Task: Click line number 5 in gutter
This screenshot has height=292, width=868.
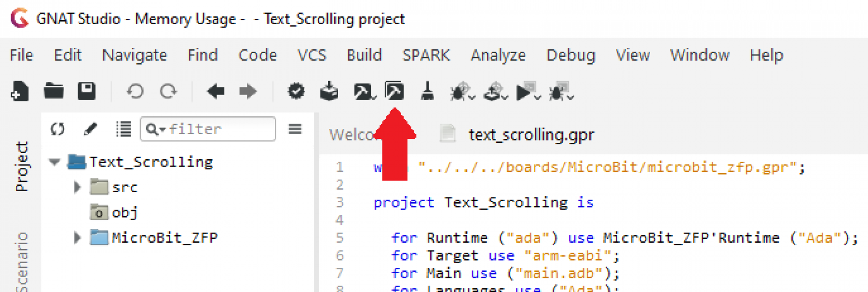Action: (x=339, y=237)
